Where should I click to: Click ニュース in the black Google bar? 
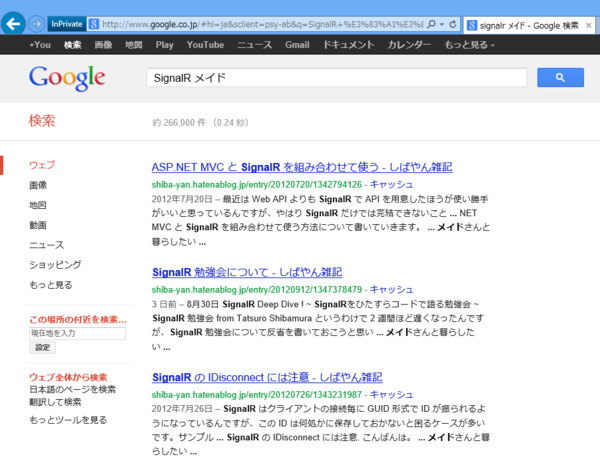[254, 45]
